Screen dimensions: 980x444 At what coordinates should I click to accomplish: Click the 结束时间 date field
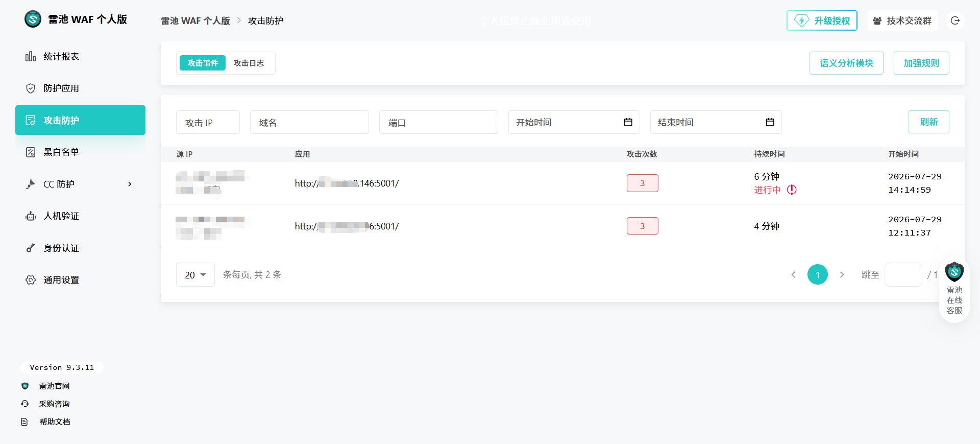pyautogui.click(x=716, y=122)
